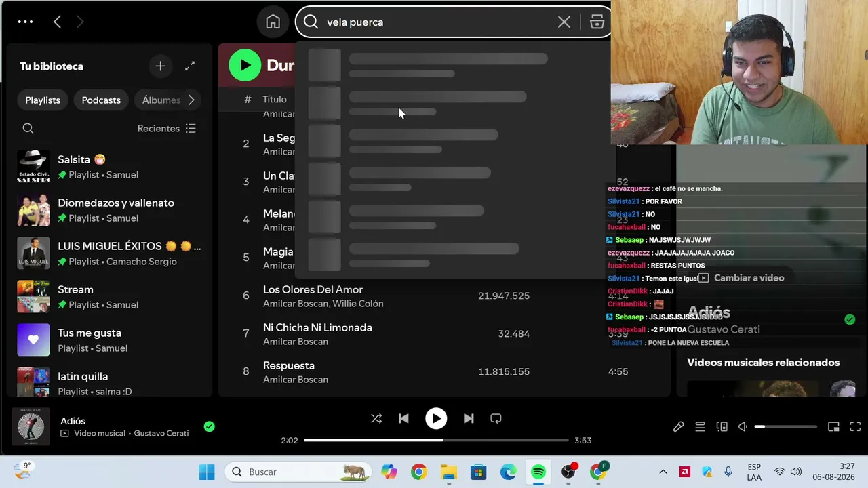Create a playlist with the plus button
The width and height of the screenshot is (868, 488).
[160, 66]
